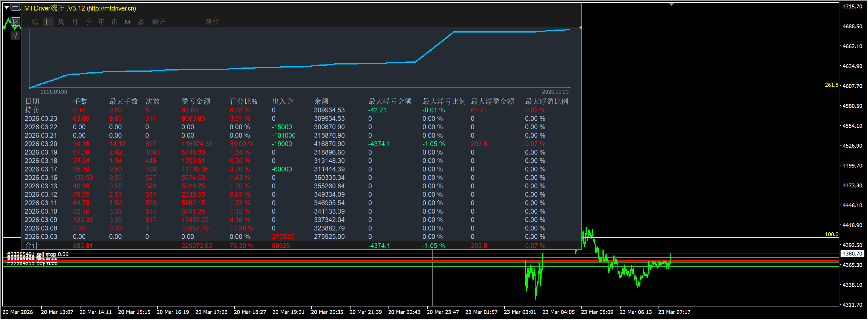Click the 100.0 Fibonacci level label
The image size is (868, 320).
tap(831, 234)
